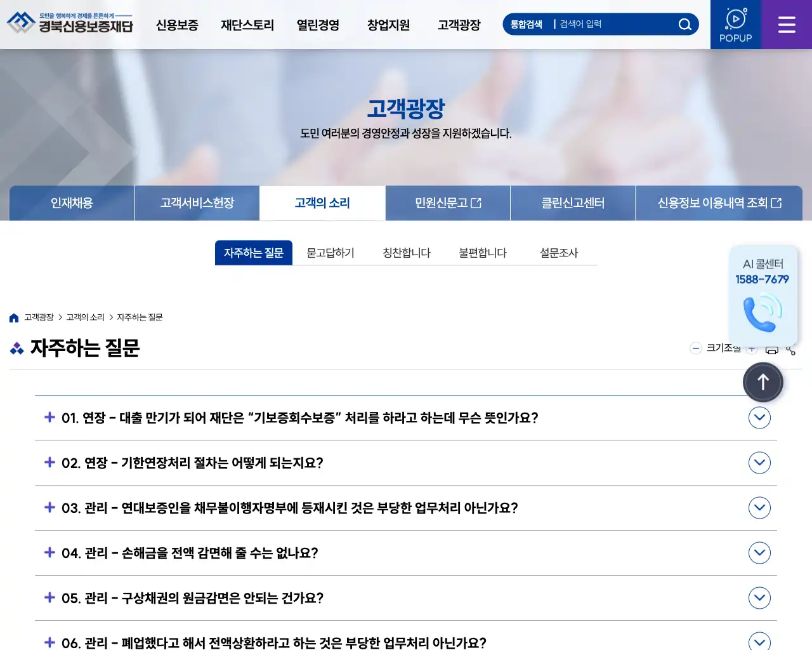The image size is (812, 650).
Task: Go to the 불편합니다 sub-tab
Action: (x=483, y=253)
